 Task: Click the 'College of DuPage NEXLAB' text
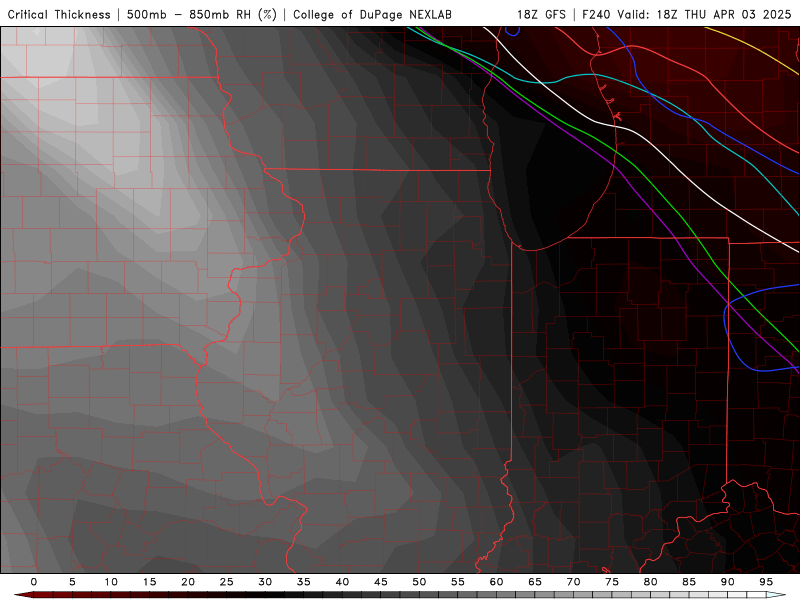click(372, 15)
